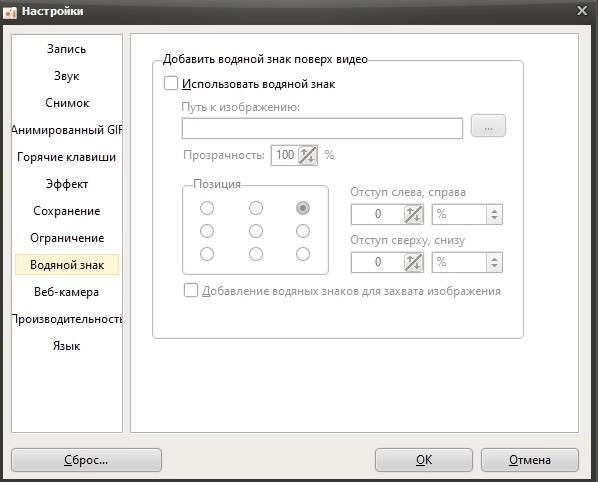The width and height of the screenshot is (598, 482).
Task: Select top-right position radio button
Action: pos(303,208)
